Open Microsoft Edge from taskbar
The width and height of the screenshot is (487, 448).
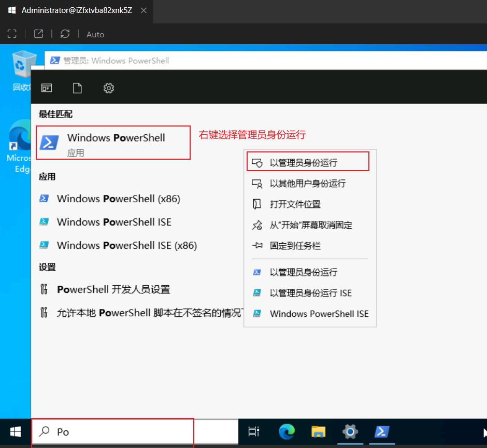tap(287, 432)
